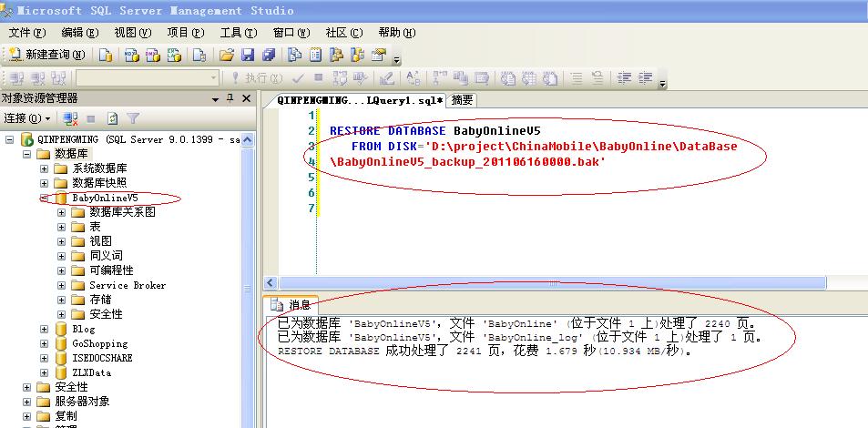Expand the 表 folder under BabyOnlineV5
868x428 pixels.
point(61,227)
